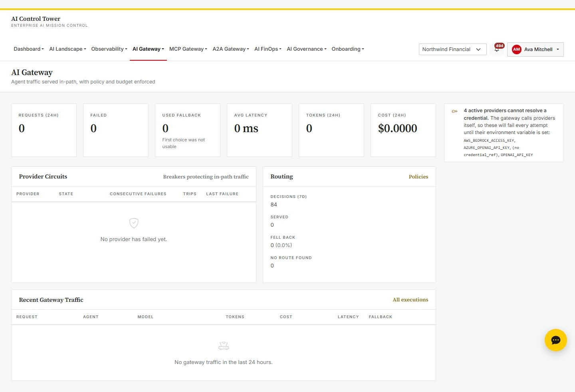Click the Tokens (24h) card
Screen dimensions: 575x392
(x=331, y=130)
